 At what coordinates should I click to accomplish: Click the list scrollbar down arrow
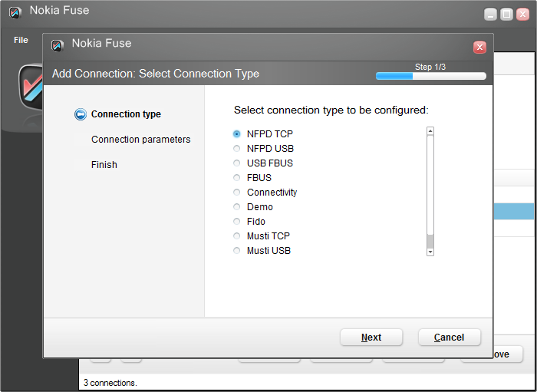coord(430,252)
